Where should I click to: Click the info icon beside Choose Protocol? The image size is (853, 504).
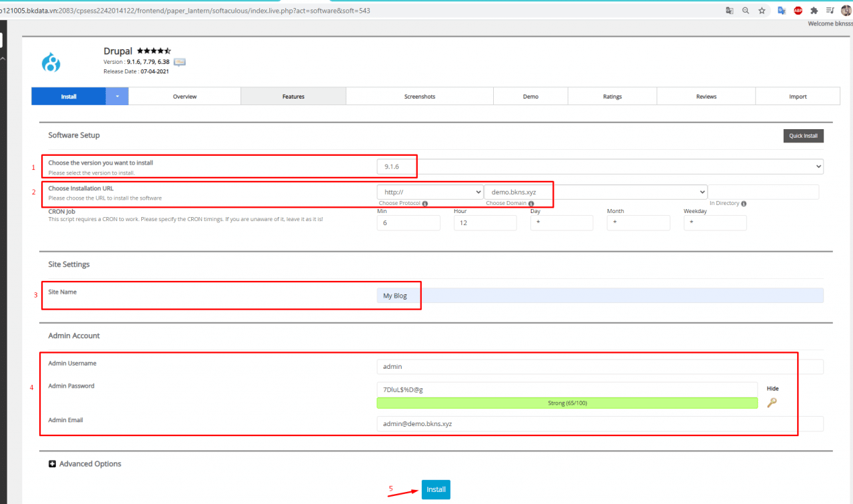pos(425,204)
